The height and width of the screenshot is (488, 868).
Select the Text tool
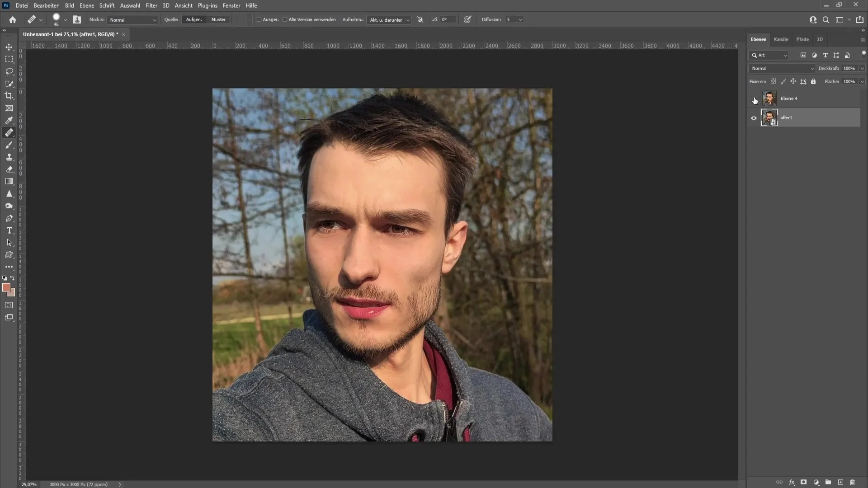pyautogui.click(x=9, y=230)
